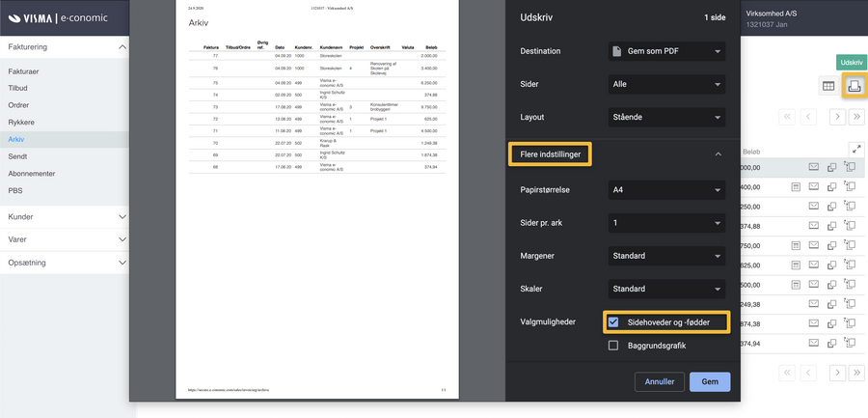
Task: Select Fakturaer in the sidebar menu
Action: (23, 71)
